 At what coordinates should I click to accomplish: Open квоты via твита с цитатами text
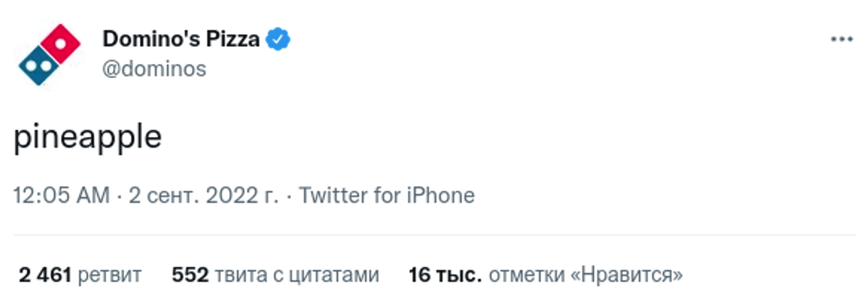297,274
